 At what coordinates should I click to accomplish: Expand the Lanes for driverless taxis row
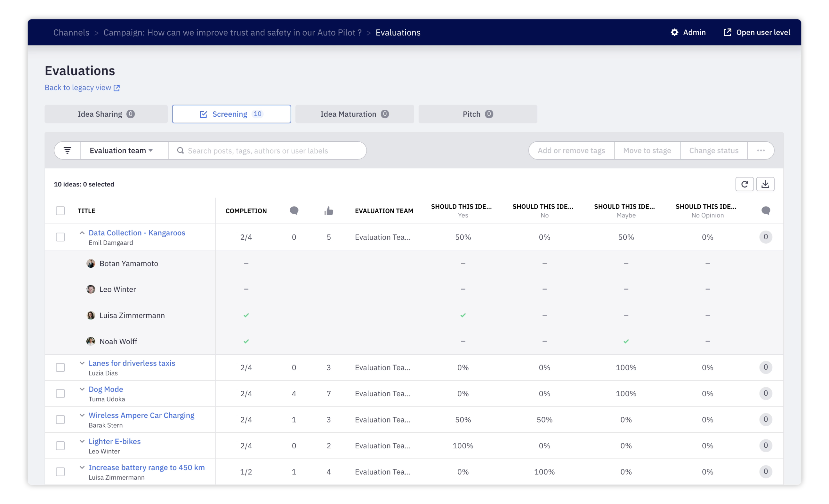point(82,363)
